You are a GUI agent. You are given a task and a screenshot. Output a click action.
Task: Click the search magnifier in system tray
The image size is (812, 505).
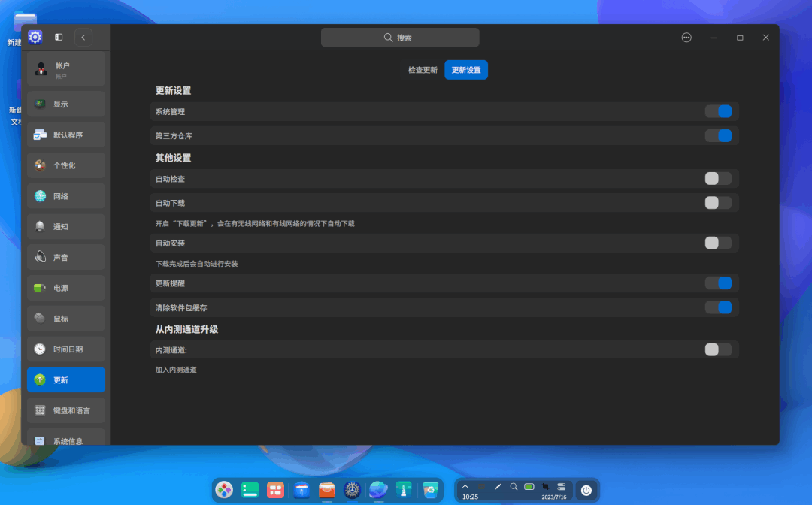point(514,487)
